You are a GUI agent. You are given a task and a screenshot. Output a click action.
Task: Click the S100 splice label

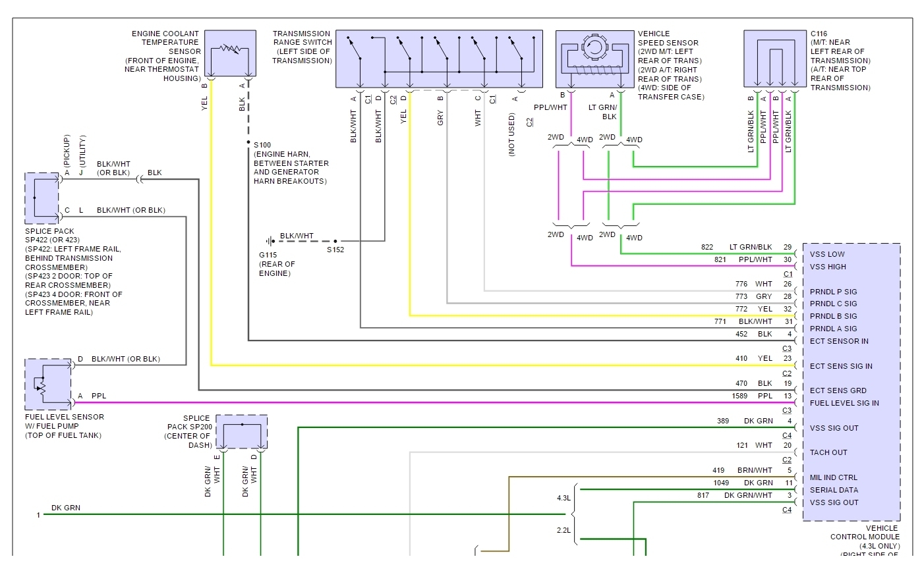click(x=262, y=145)
